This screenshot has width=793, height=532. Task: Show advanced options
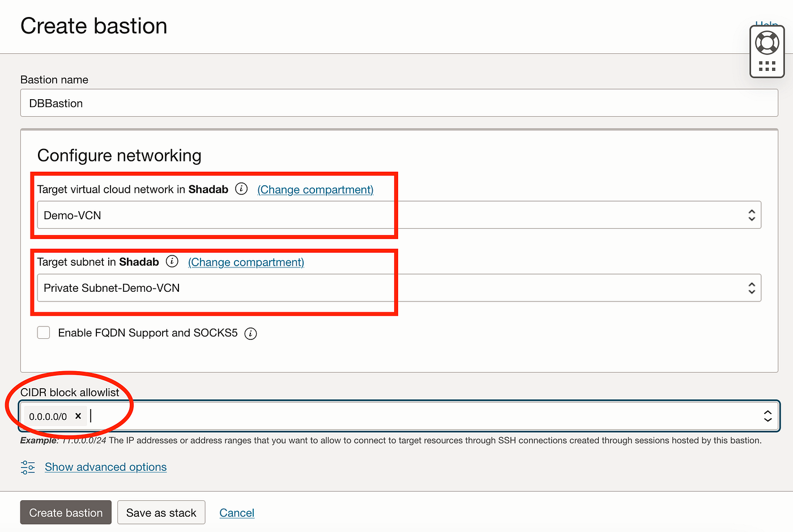[105, 467]
